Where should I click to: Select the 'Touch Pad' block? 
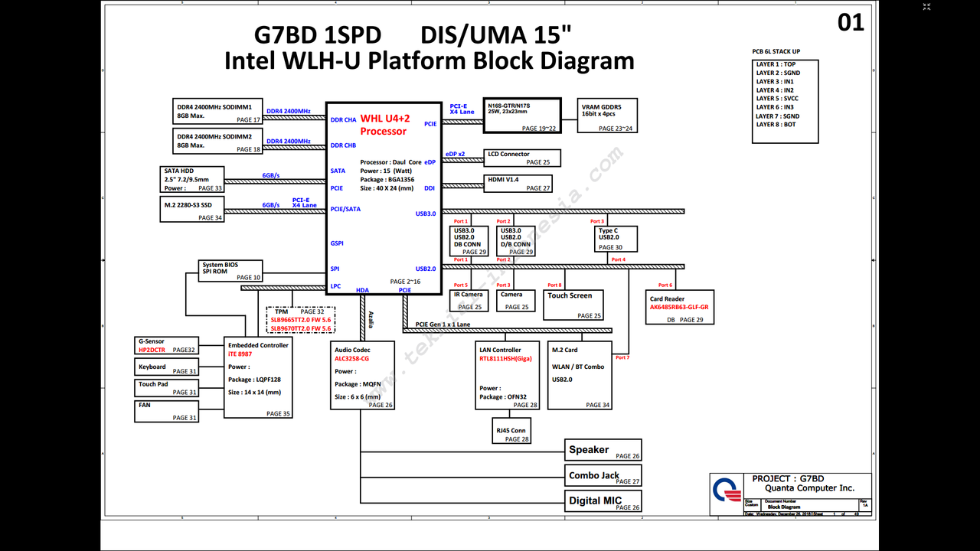pos(167,388)
